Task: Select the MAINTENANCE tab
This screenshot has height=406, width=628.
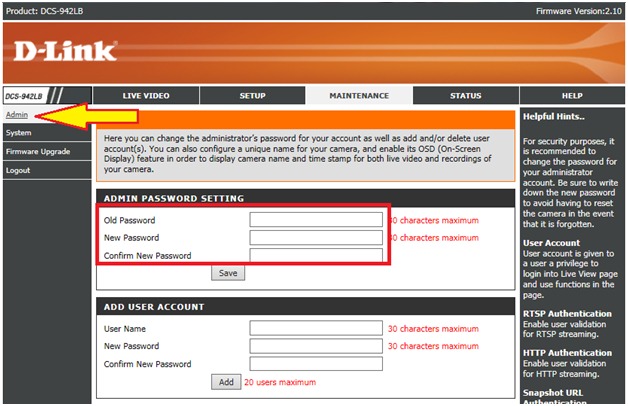Action: click(359, 96)
